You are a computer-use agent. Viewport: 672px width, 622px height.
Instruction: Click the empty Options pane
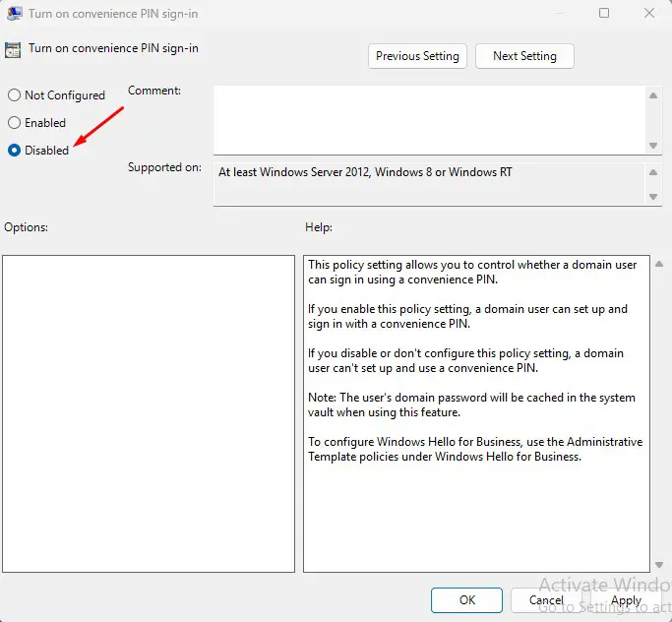pos(149,413)
